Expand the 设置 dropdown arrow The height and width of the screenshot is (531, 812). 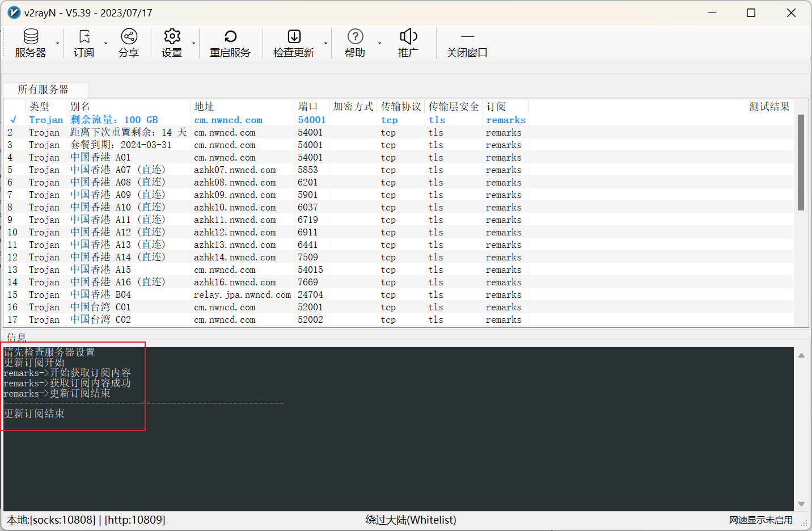coord(193,44)
